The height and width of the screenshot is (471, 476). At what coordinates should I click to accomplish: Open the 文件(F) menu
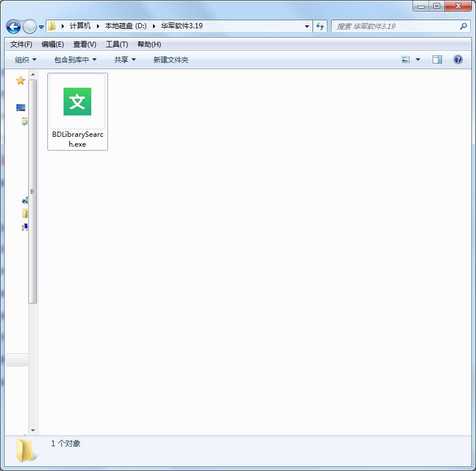point(21,44)
